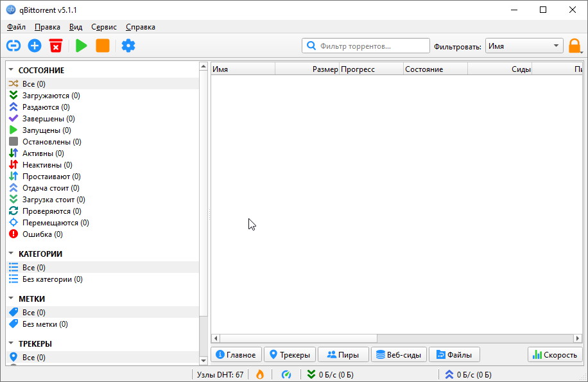588x382 pixels.
Task: Select the Перемещаются (0) status filter
Action: (x=102, y=222)
